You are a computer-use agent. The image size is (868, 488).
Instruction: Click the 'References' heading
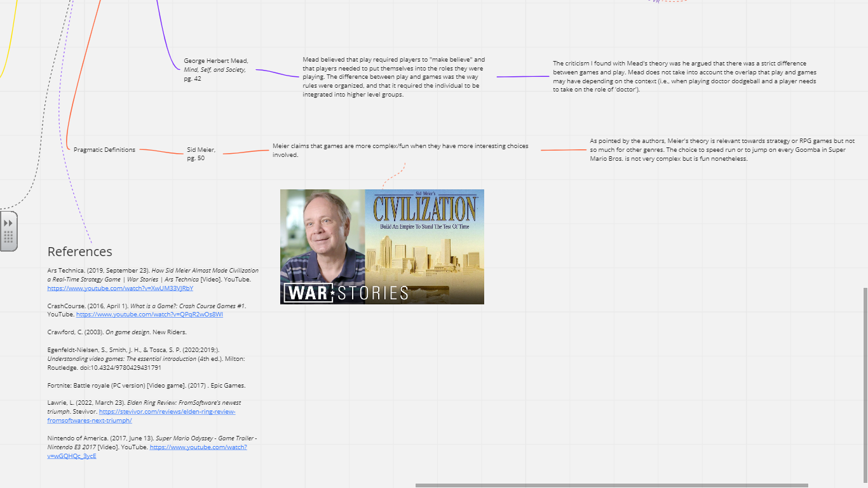79,252
